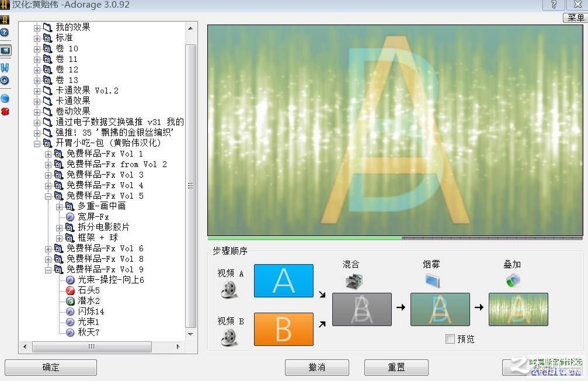Expand the 卡通效果 Vol.2 folder
The image size is (588, 381).
pos(37,91)
